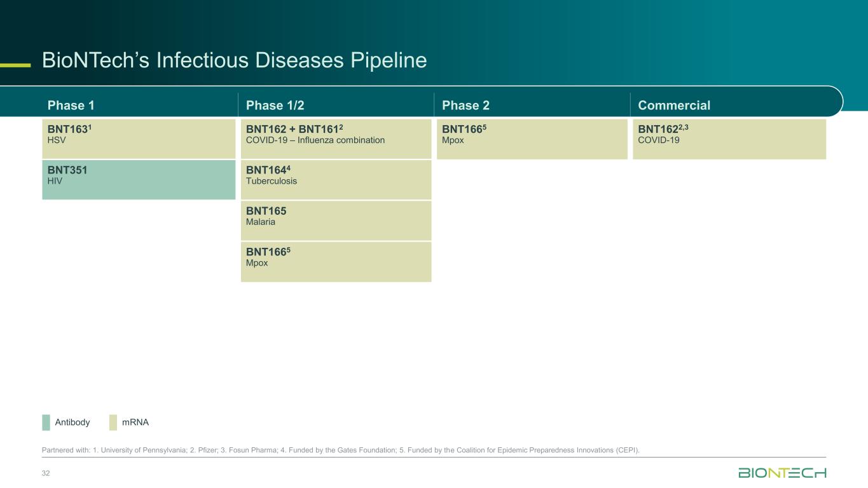This screenshot has height=488, width=868.
Task: Click the slide page number 32
Action: click(x=46, y=473)
